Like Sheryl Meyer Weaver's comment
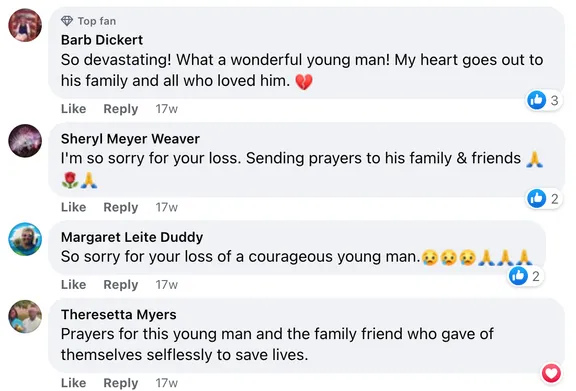Image resolution: width=576 pixels, height=391 pixels. point(73,207)
